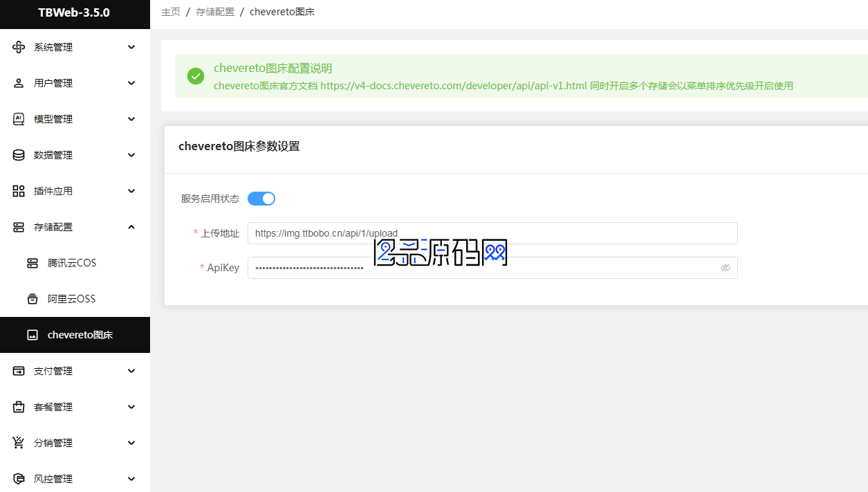Click the ApiKey field label
This screenshot has width=868, height=492.
(x=223, y=268)
